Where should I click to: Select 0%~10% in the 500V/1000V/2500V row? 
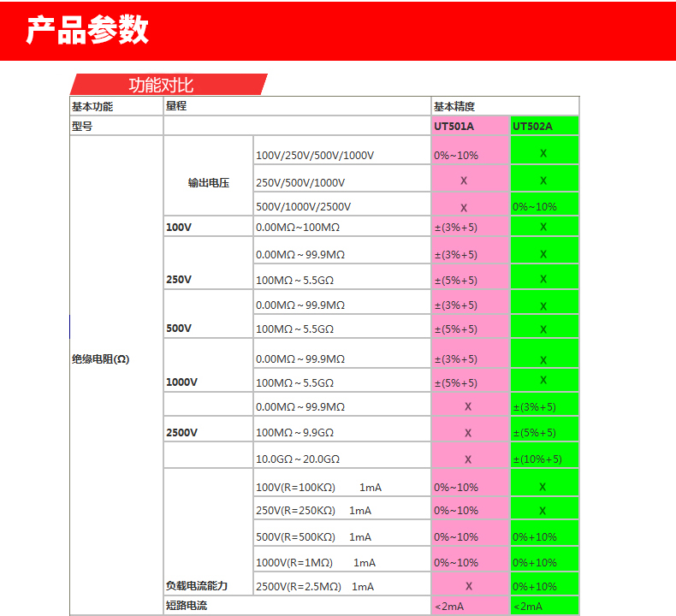[x=535, y=207]
